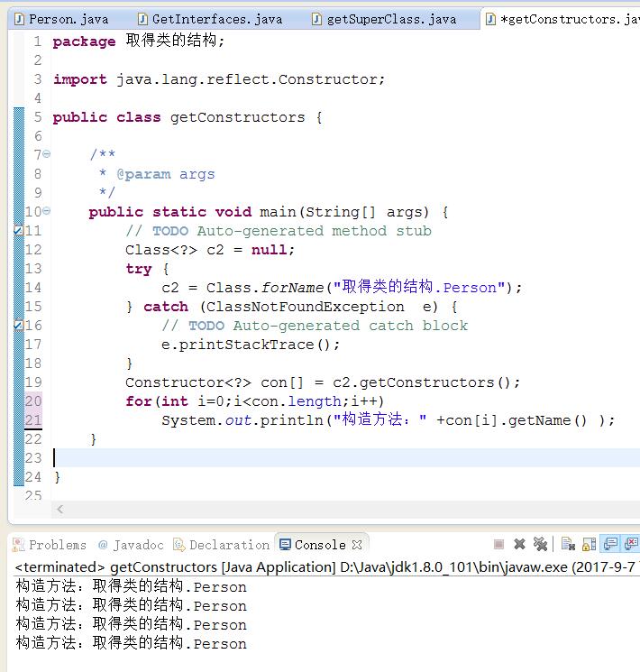Show the Declaration view tab
The height and width of the screenshot is (672, 640).
click(x=222, y=545)
